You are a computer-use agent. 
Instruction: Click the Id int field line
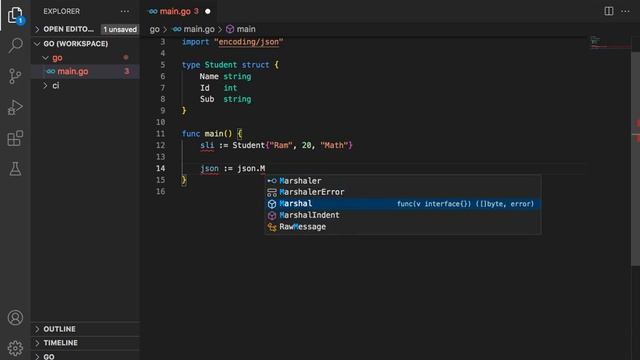(x=218, y=88)
